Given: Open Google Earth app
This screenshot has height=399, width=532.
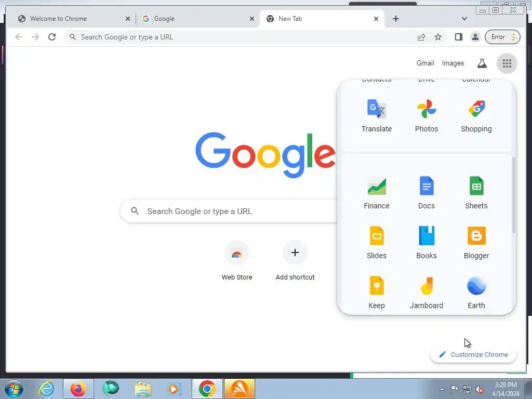Looking at the screenshot, I should 476,292.
